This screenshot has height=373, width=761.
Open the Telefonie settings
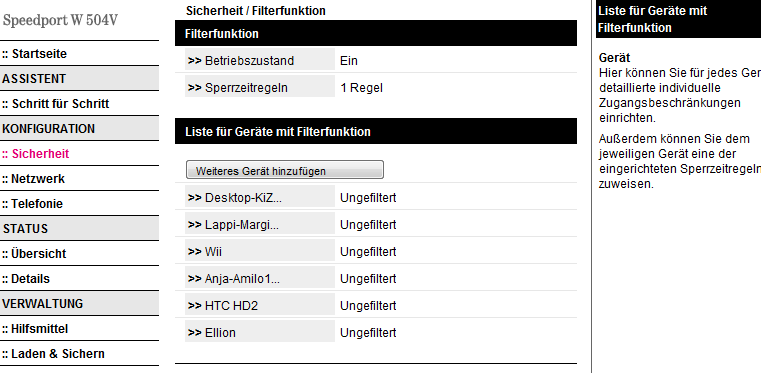pyautogui.click(x=32, y=204)
